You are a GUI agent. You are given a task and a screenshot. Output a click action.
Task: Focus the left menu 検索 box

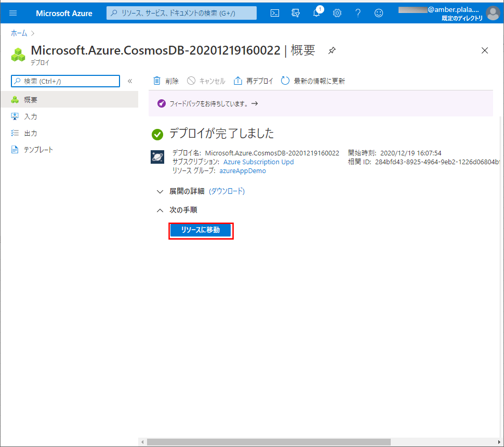pyautogui.click(x=65, y=81)
